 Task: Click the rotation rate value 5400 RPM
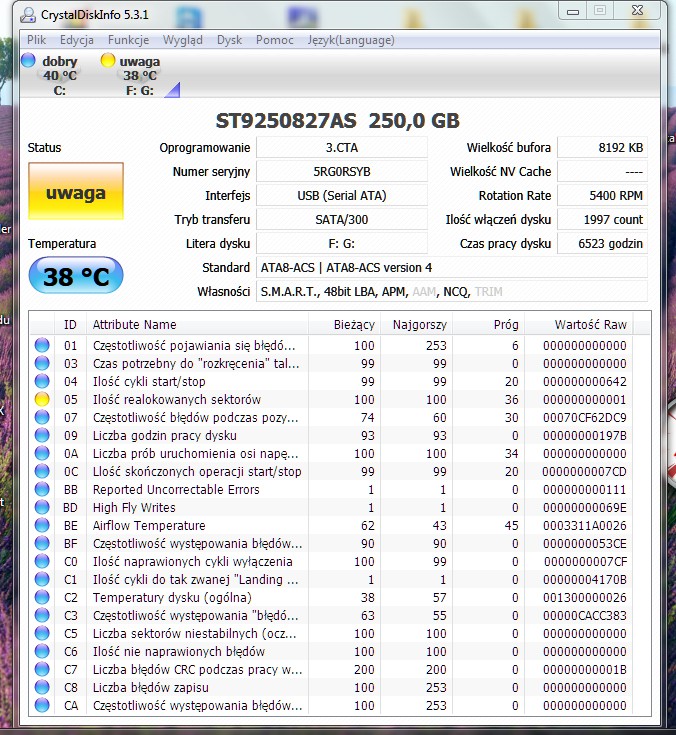click(x=602, y=195)
